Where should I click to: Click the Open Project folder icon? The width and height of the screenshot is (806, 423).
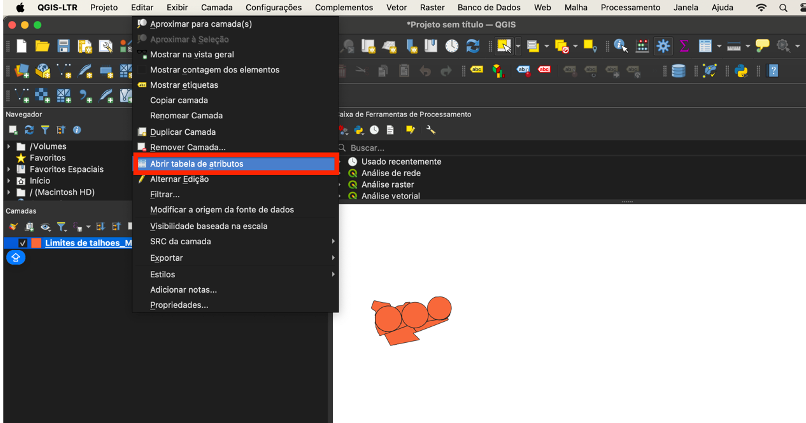[42, 46]
